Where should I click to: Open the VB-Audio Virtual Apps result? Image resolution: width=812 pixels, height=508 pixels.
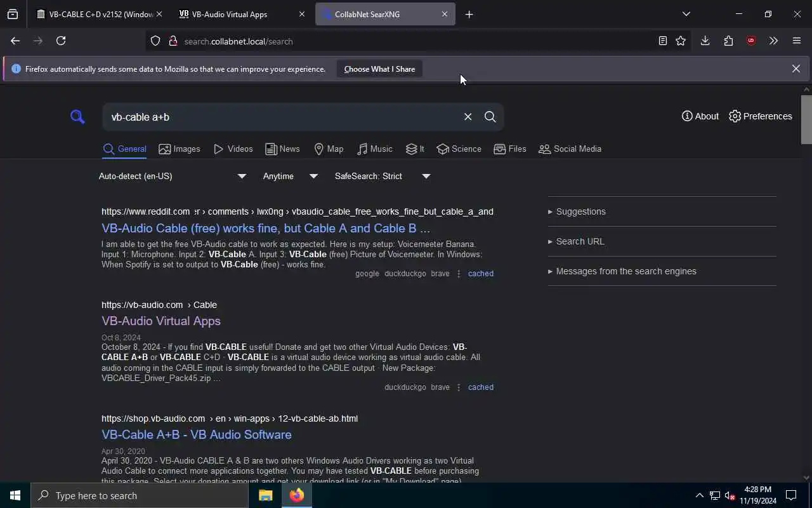coord(161,321)
